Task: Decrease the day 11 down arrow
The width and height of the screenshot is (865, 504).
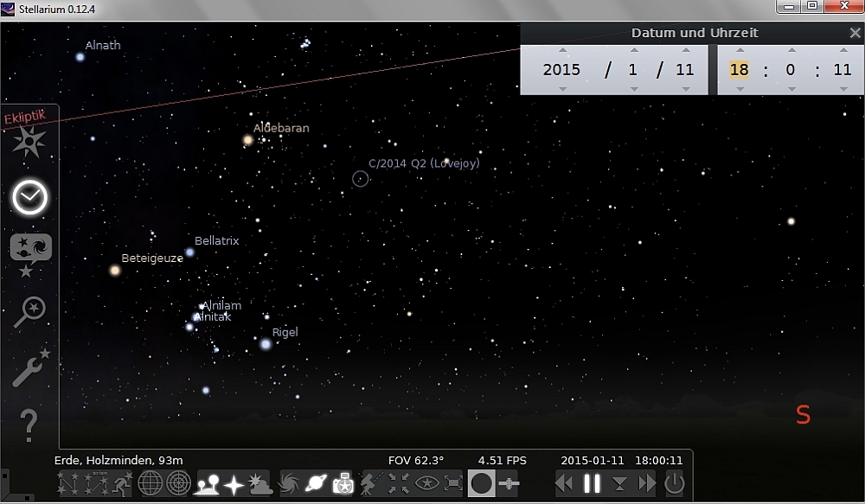Action: pyautogui.click(x=686, y=89)
